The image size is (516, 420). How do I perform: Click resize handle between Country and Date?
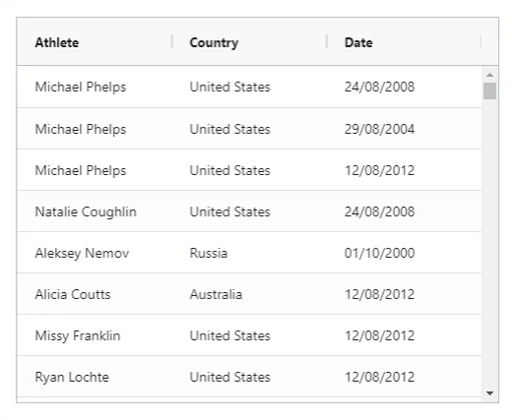pos(327,41)
